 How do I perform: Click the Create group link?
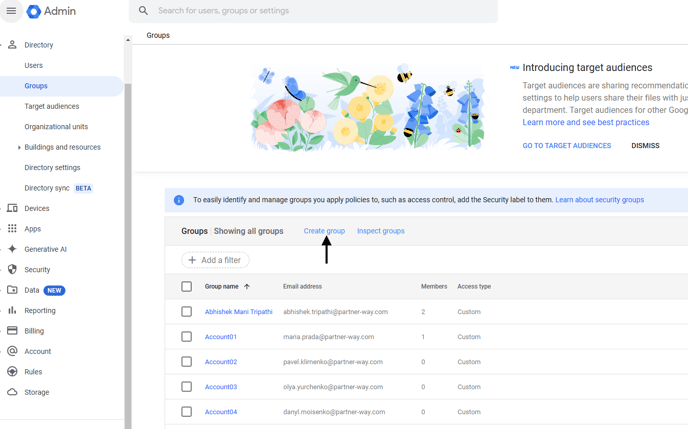[x=324, y=231]
